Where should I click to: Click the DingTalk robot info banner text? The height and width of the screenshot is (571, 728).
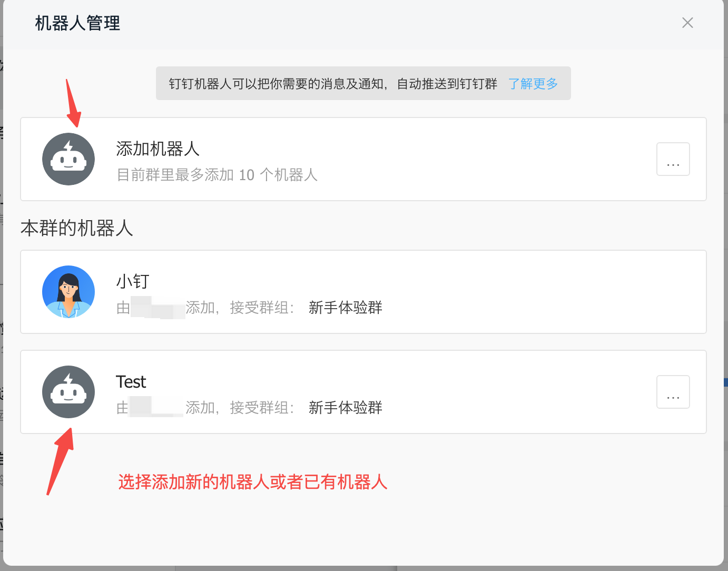(x=333, y=84)
